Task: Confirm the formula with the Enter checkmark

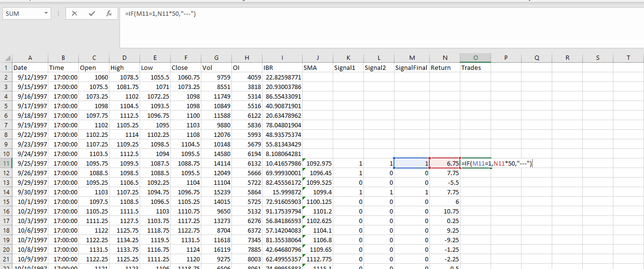Action: click(x=92, y=14)
